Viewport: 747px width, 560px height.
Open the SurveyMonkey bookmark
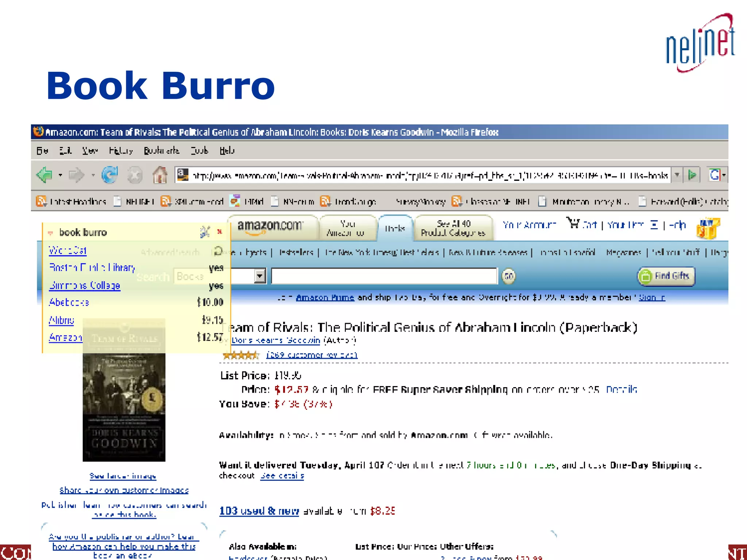pyautogui.click(x=421, y=202)
